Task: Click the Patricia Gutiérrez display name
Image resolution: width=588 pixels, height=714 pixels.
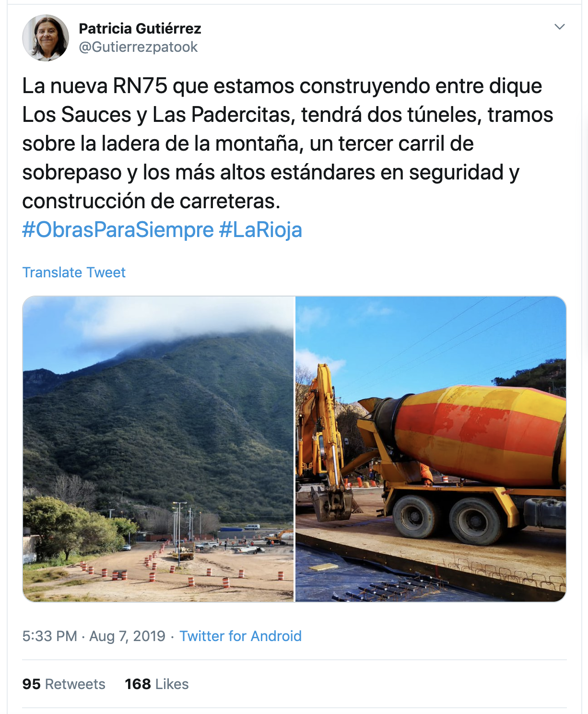Action: coord(140,29)
